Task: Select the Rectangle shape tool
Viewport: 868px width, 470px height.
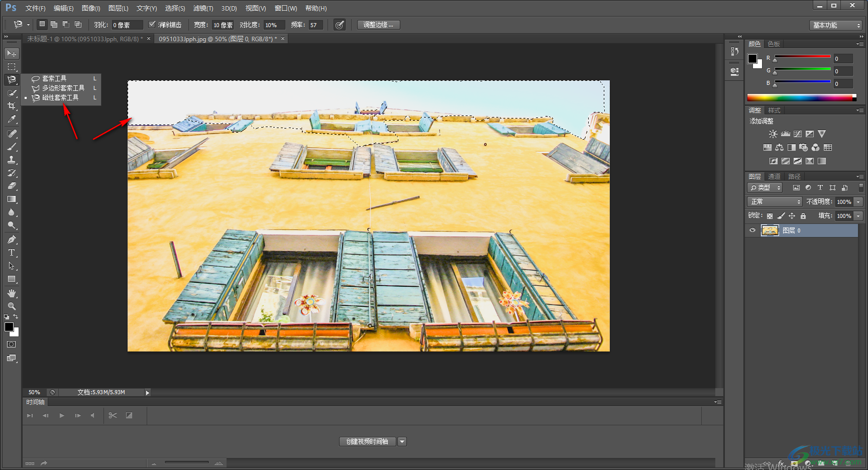Action: point(12,279)
